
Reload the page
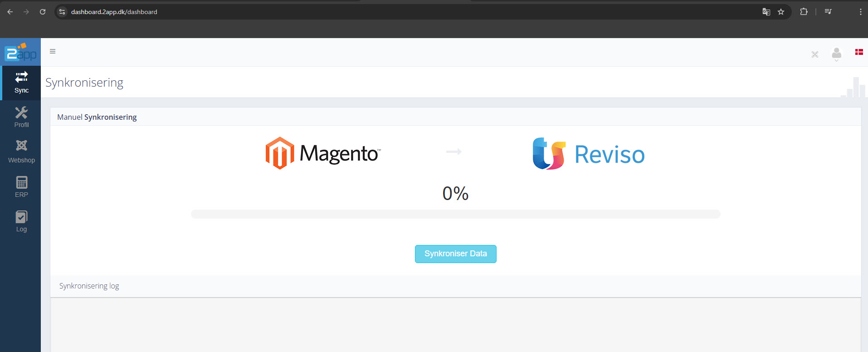click(x=43, y=12)
